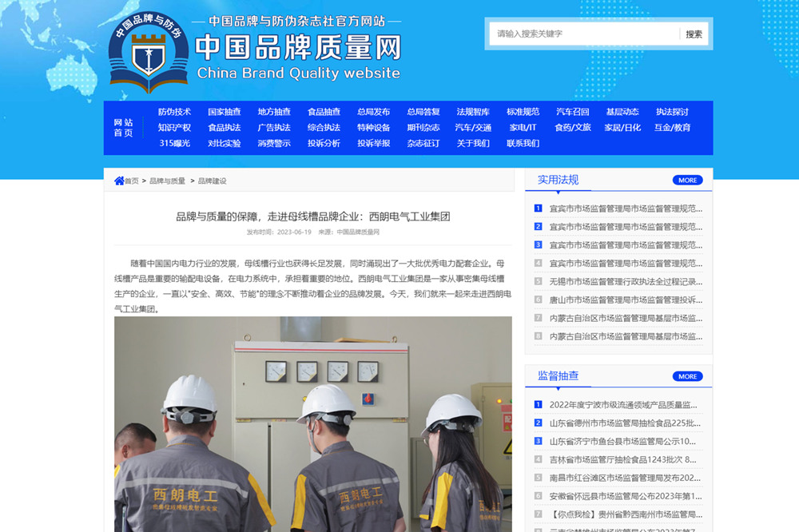This screenshot has width=799, height=532.
Task: Navigate to 投诉举报 in the menu
Action: (x=373, y=144)
